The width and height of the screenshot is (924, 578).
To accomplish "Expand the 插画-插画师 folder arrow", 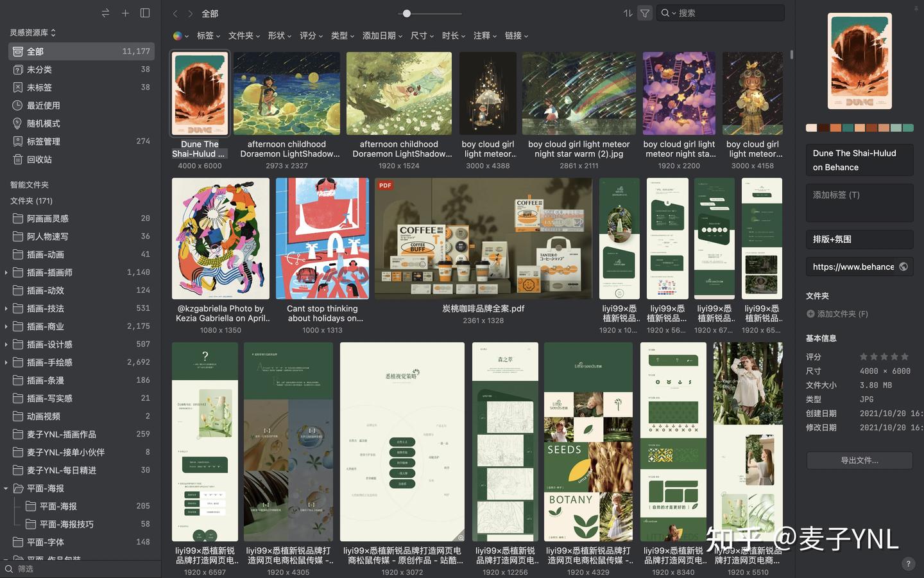I will click(6, 272).
